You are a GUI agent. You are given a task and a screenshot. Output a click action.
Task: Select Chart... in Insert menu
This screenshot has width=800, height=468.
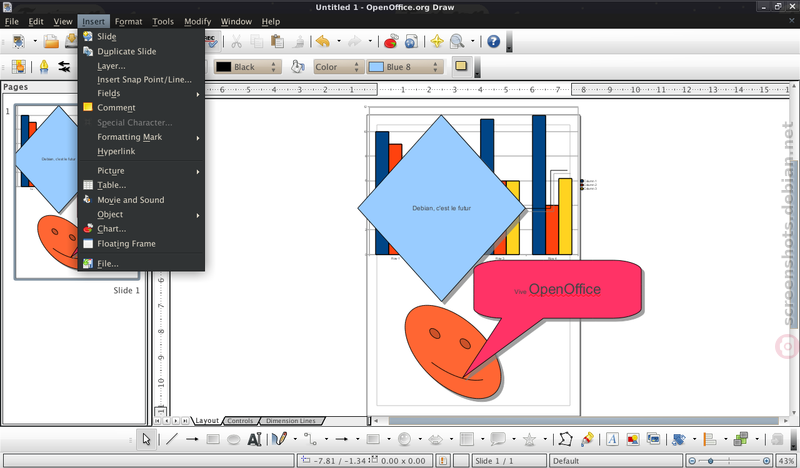tap(141, 229)
